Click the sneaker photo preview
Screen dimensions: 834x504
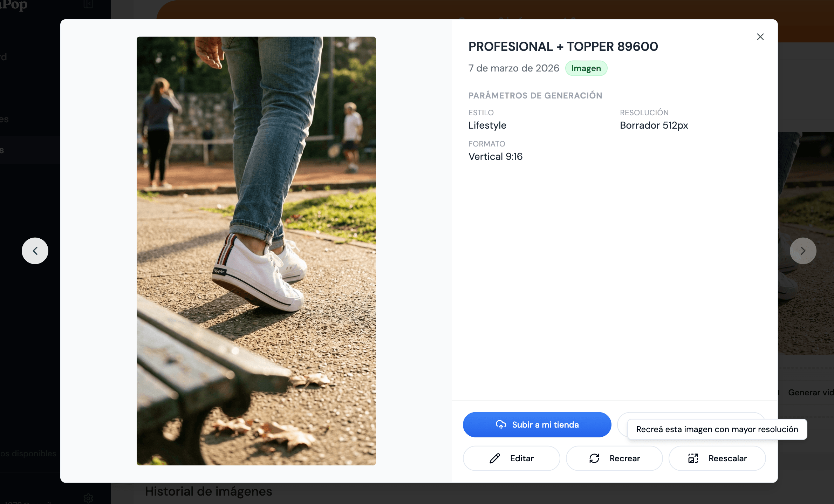point(256,251)
